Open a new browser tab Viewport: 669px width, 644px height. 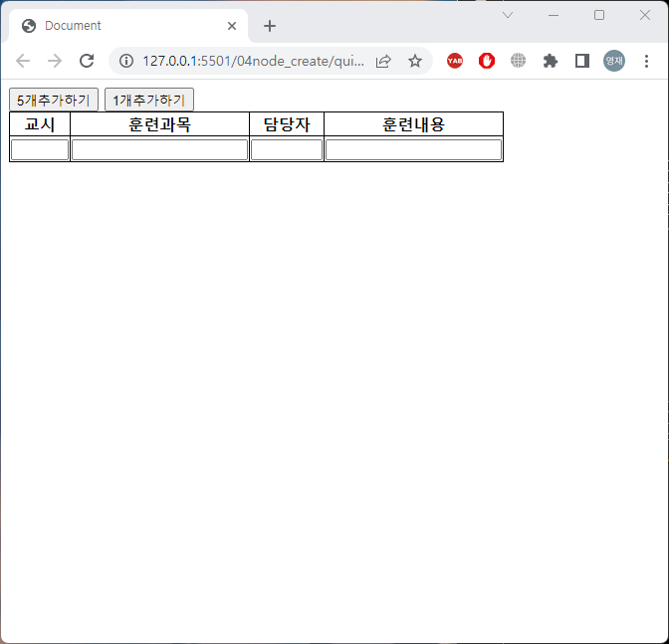point(269,26)
